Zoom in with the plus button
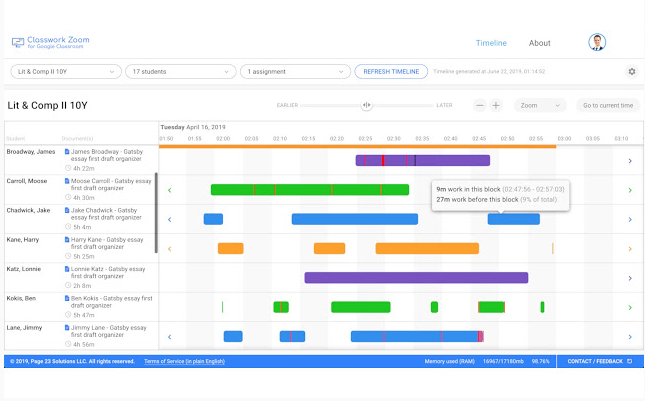 (496, 105)
